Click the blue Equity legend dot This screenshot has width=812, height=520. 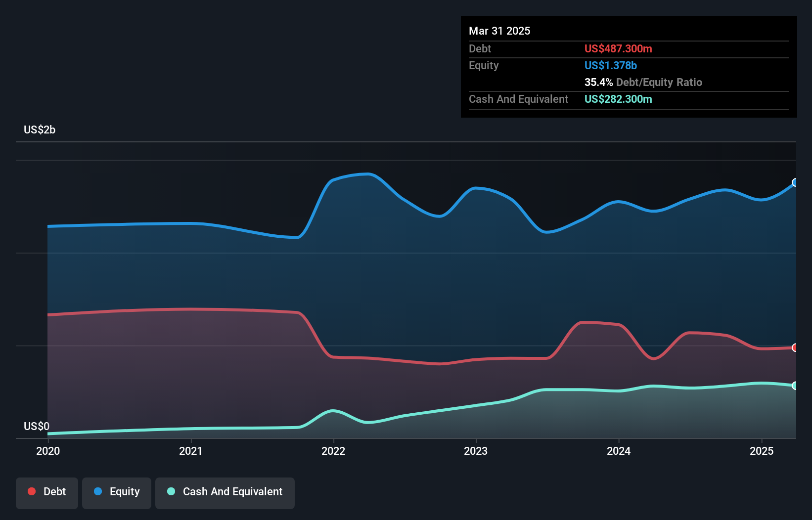tap(98, 491)
